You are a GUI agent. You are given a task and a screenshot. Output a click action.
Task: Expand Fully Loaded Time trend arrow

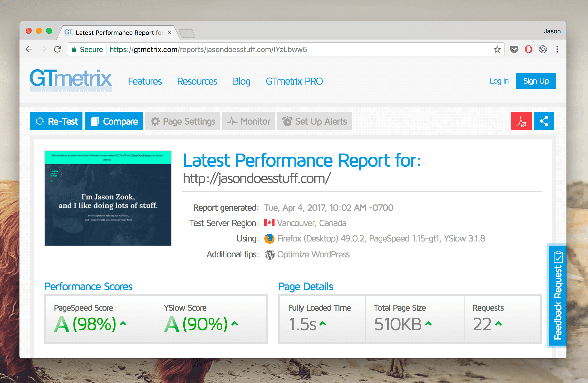coord(323,324)
